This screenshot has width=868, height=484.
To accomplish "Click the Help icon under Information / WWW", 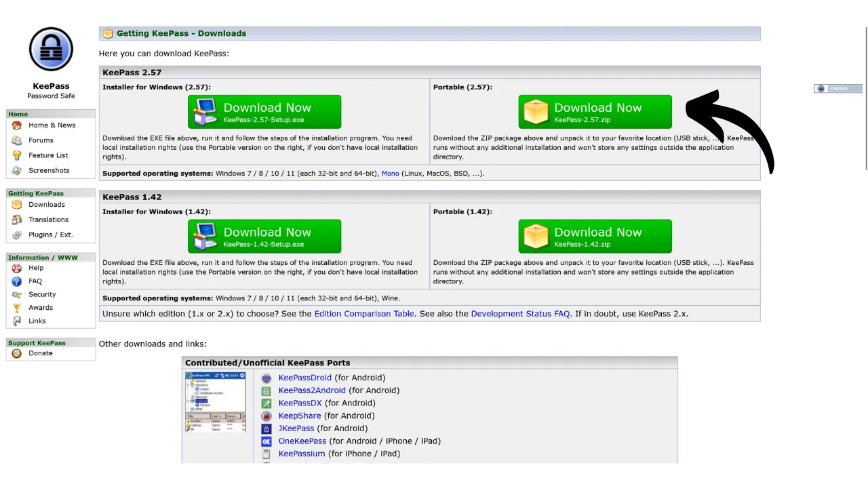I will tap(16, 268).
